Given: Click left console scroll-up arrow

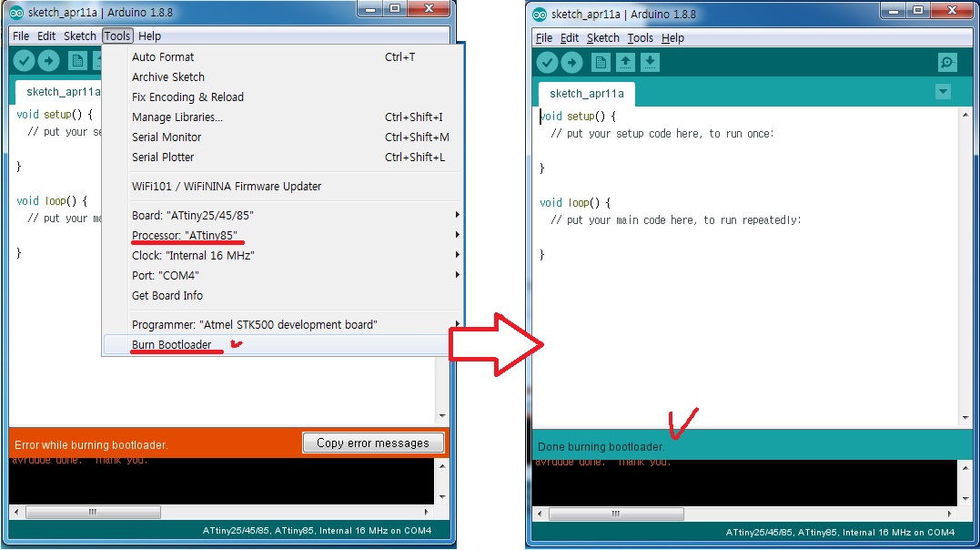Looking at the screenshot, I should pos(442,466).
